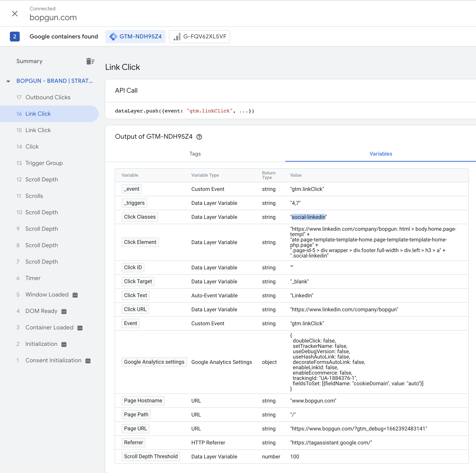Open the Page URL variable chip
476x473 pixels.
[x=135, y=429]
